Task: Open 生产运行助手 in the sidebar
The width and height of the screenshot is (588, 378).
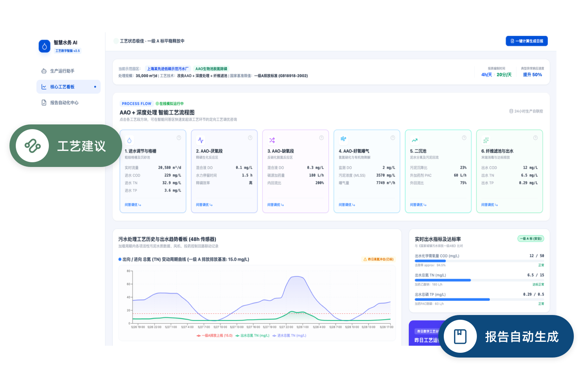Action: point(69,71)
